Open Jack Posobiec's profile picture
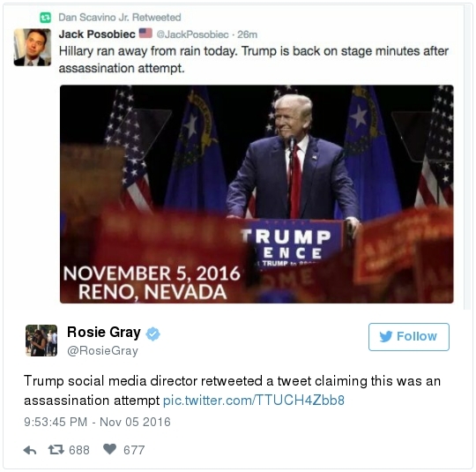 (x=33, y=47)
